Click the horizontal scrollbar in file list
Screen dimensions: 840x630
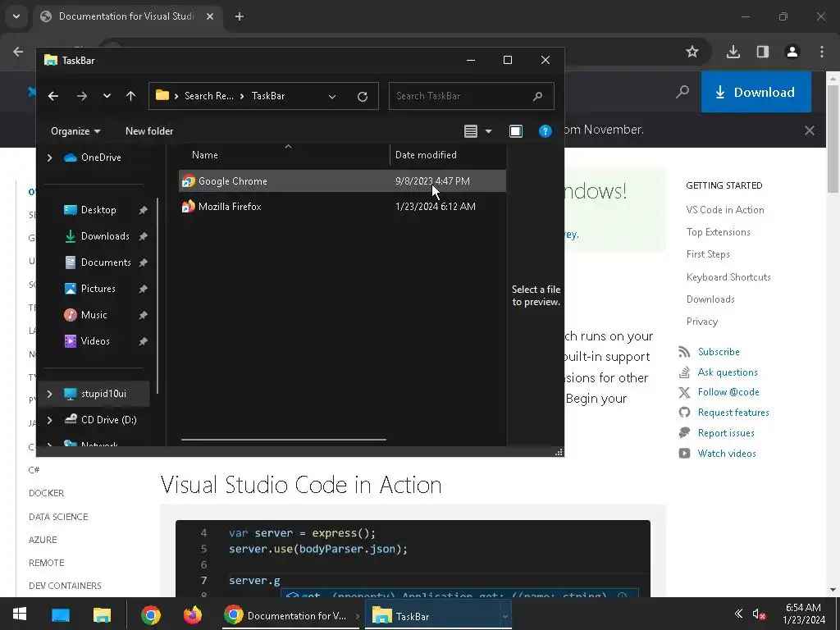(283, 440)
